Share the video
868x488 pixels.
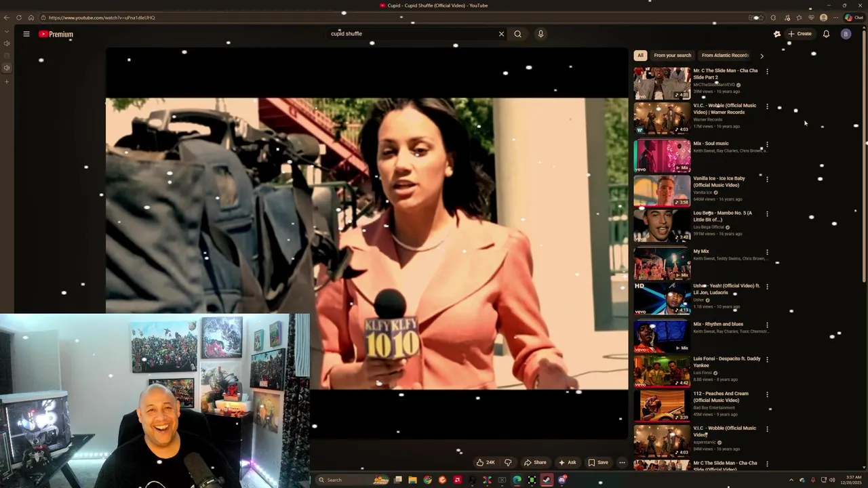pyautogui.click(x=535, y=462)
